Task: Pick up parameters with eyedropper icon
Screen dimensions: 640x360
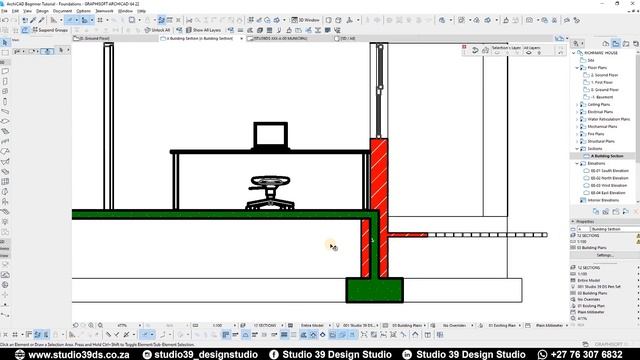Action: point(33,20)
